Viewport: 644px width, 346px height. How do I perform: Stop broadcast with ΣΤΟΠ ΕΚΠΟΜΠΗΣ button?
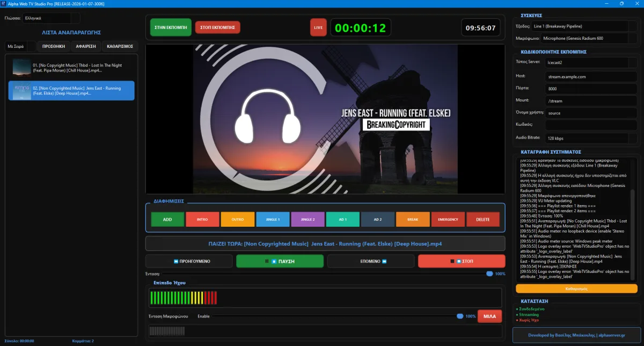[218, 27]
